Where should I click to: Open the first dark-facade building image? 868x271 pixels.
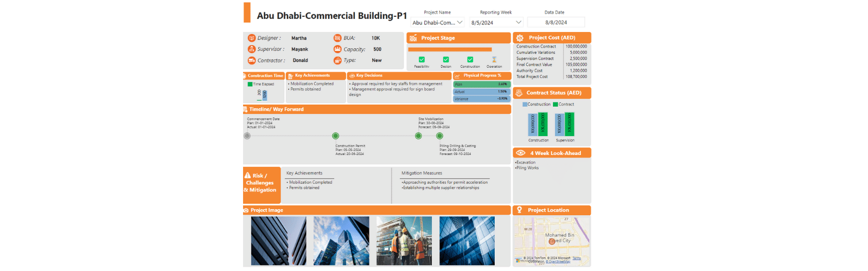pyautogui.click(x=278, y=241)
